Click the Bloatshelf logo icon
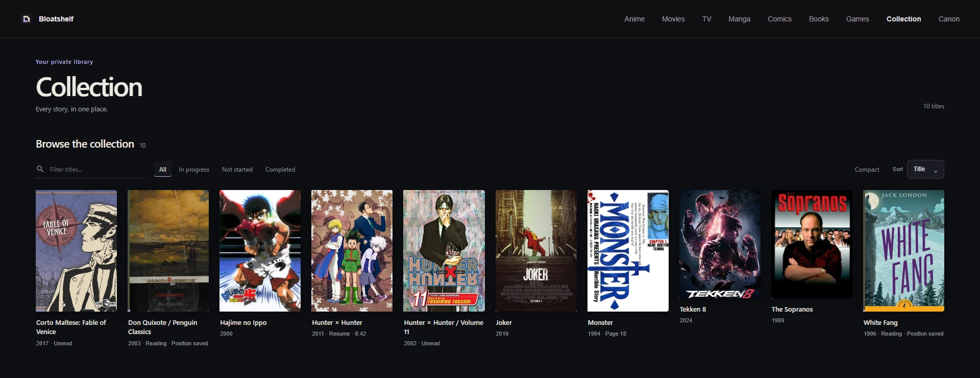 [27, 19]
